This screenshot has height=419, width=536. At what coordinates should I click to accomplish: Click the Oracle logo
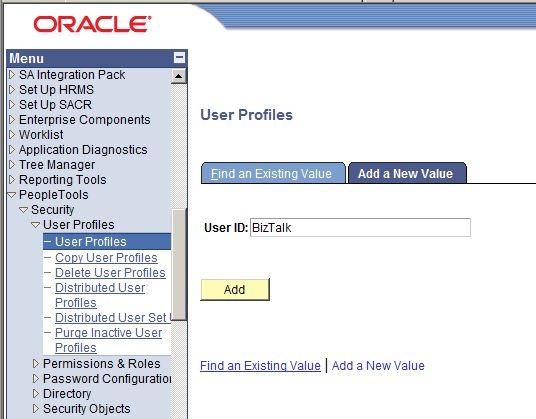[x=92, y=24]
